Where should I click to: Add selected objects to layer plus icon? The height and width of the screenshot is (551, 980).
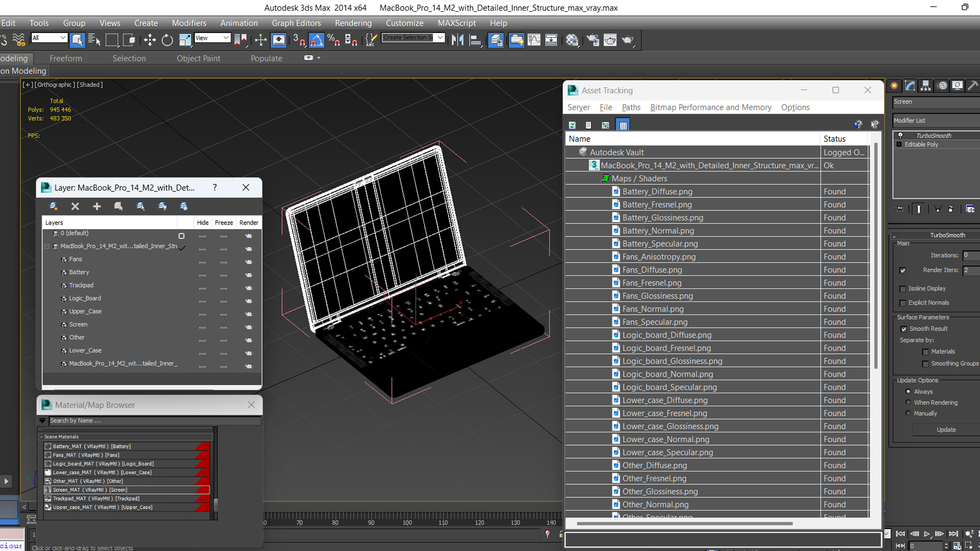(97, 206)
